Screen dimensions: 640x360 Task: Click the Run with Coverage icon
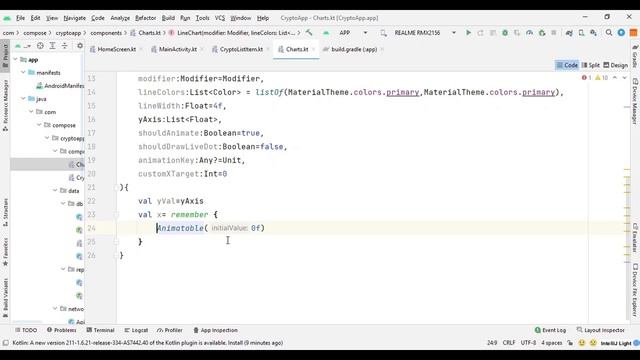pos(517,33)
